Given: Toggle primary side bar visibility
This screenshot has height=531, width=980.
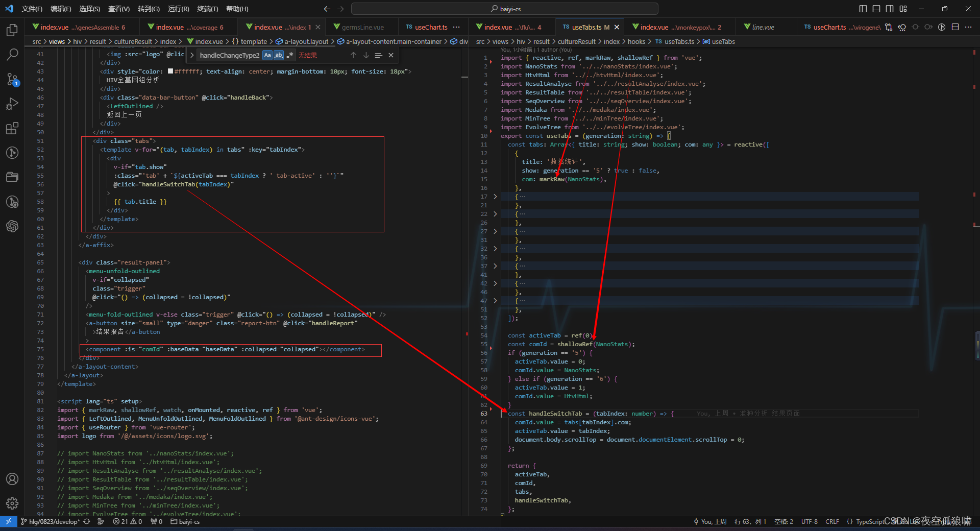Looking at the screenshot, I should click(x=863, y=9).
